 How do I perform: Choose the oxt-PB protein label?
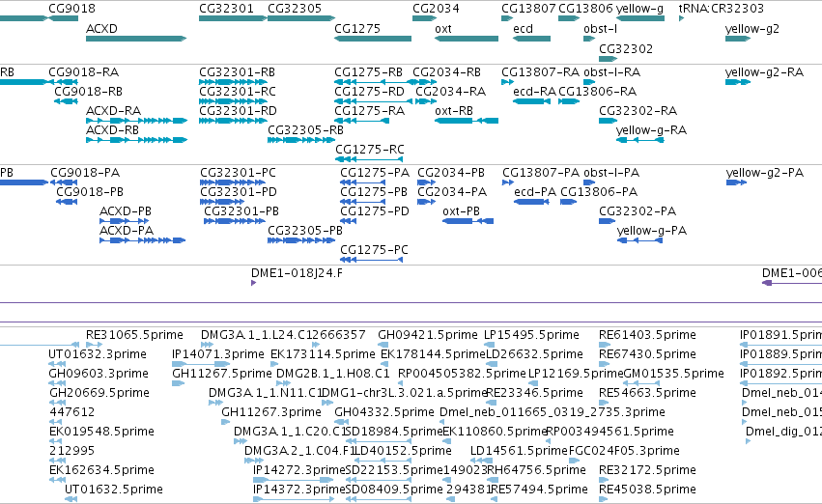coord(462,211)
